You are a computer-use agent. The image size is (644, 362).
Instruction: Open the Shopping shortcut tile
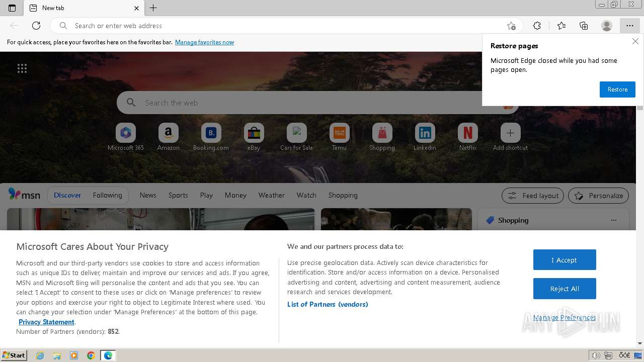click(x=382, y=137)
